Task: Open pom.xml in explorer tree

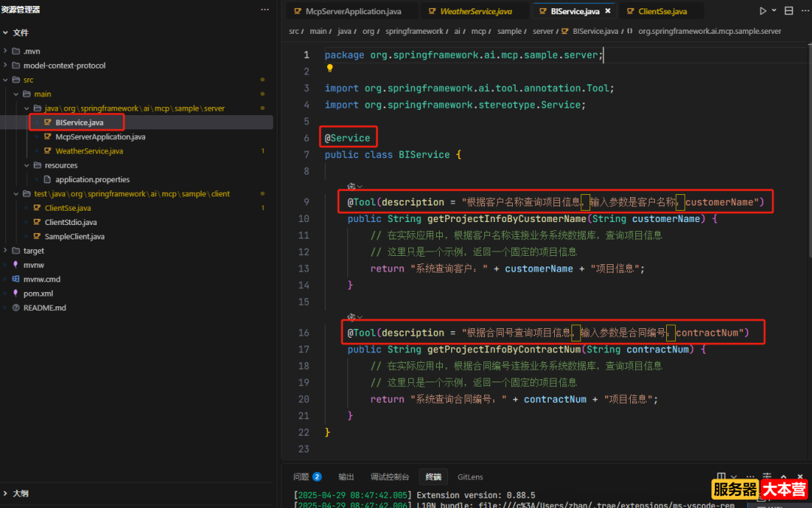Action: (x=38, y=294)
